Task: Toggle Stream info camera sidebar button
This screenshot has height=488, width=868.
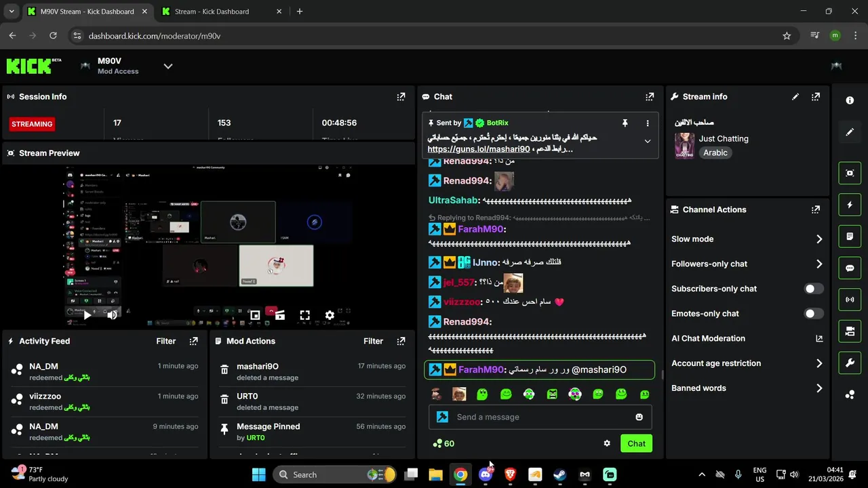Action: pos(850,331)
